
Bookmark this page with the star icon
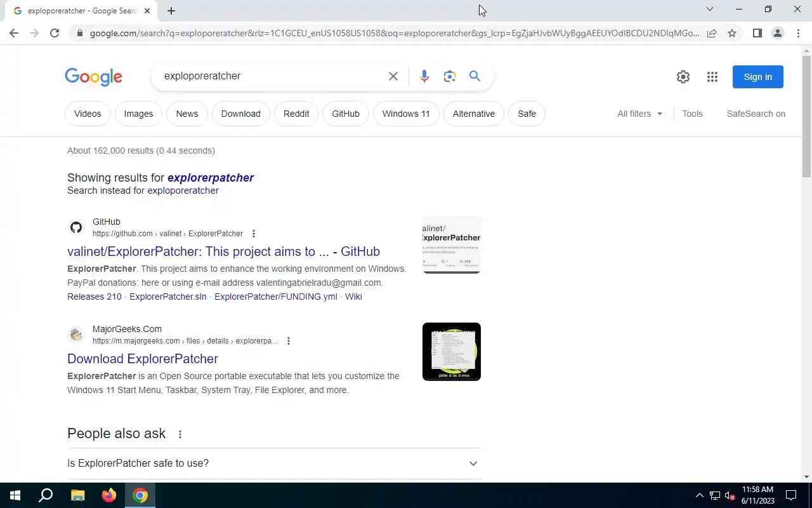(x=732, y=33)
